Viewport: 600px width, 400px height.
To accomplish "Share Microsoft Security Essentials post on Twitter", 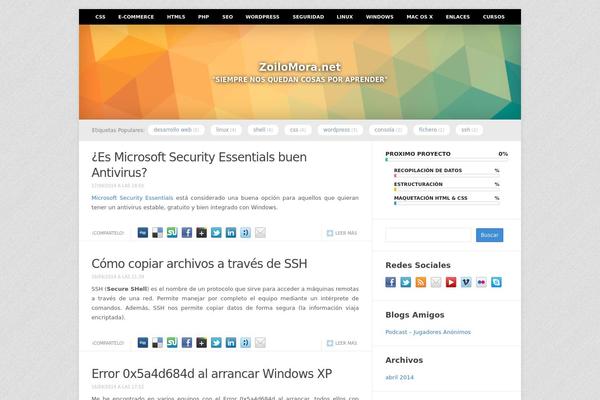I will (x=216, y=232).
